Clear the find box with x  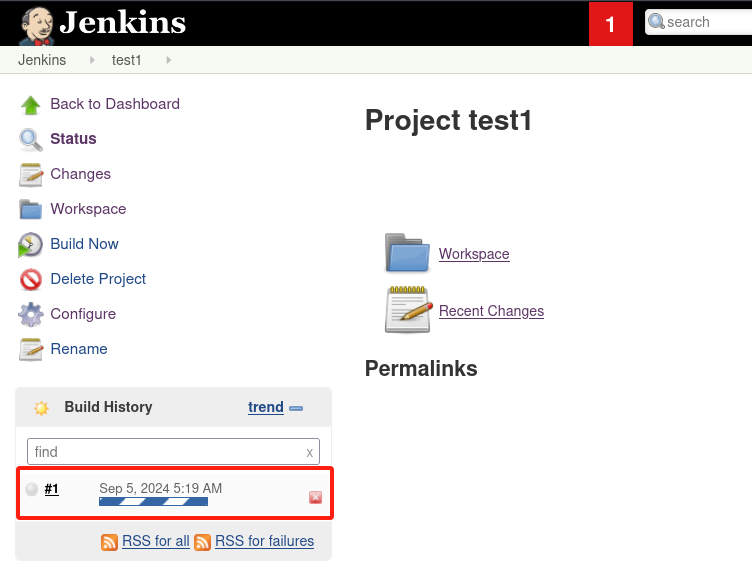pyautogui.click(x=309, y=452)
